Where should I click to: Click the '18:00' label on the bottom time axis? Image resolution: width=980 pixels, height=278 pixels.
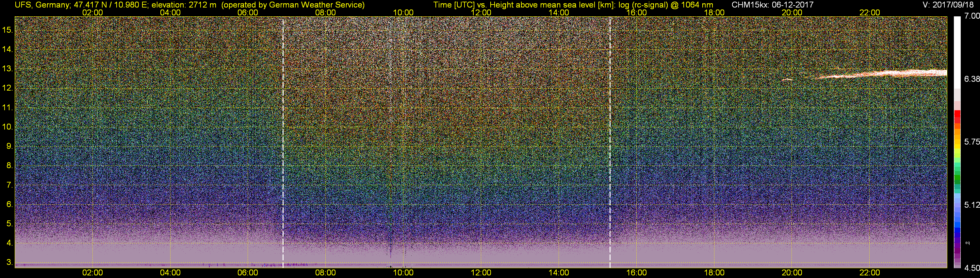(x=714, y=273)
